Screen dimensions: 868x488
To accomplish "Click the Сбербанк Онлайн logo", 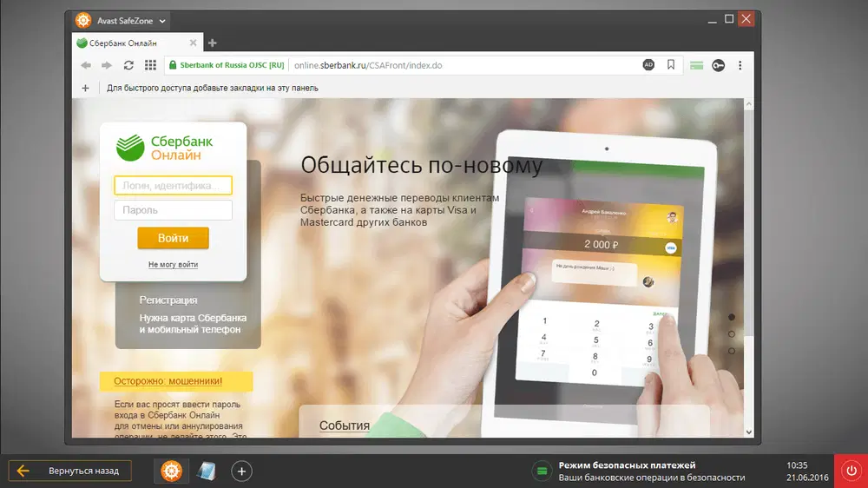I will [x=164, y=148].
